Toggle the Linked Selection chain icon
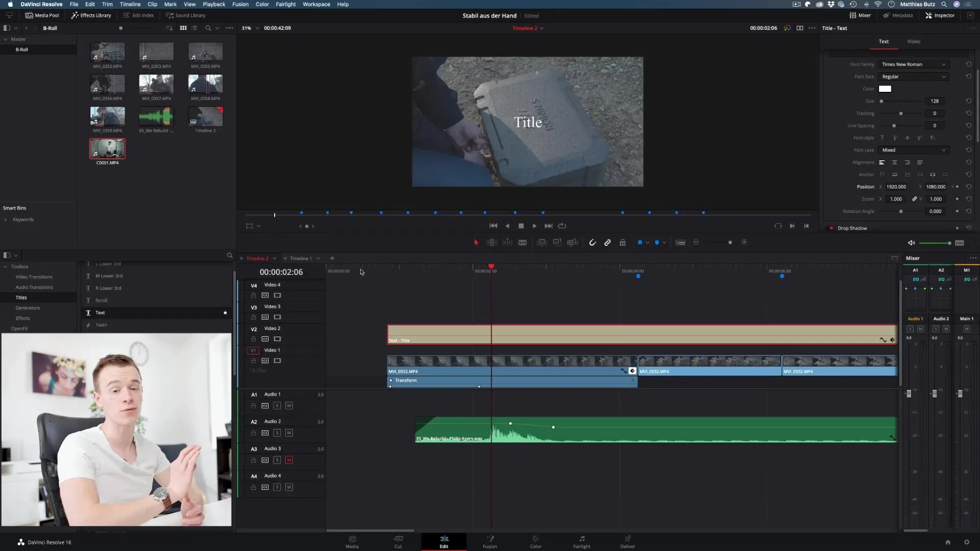Image resolution: width=980 pixels, height=551 pixels. tap(607, 243)
